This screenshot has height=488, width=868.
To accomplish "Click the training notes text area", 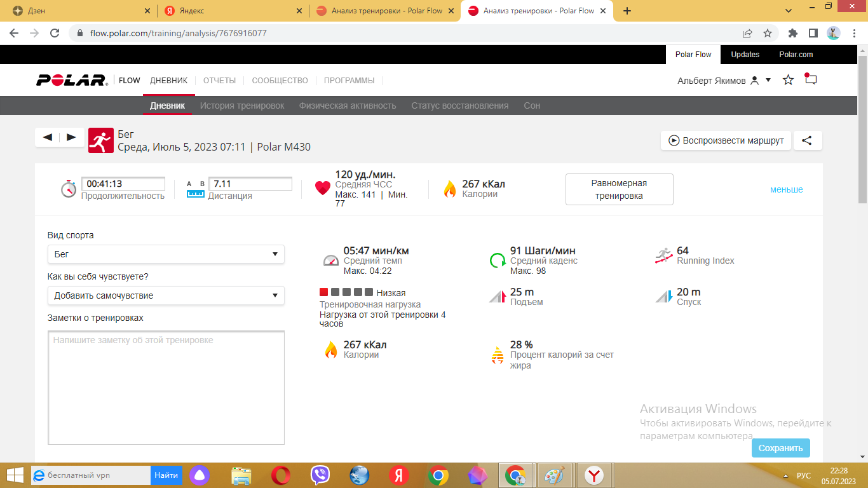I will pyautogui.click(x=166, y=388).
